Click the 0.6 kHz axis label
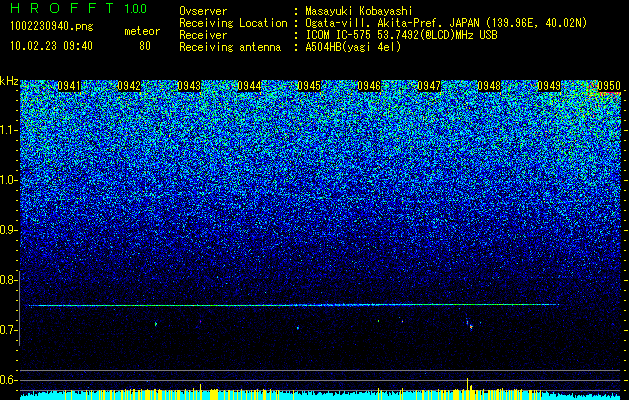 pos(8,380)
